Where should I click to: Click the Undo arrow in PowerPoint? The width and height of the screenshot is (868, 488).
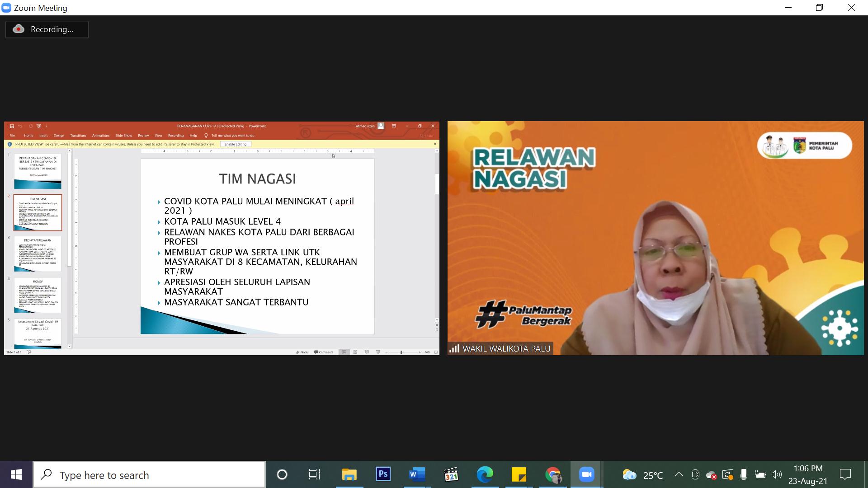tap(20, 126)
